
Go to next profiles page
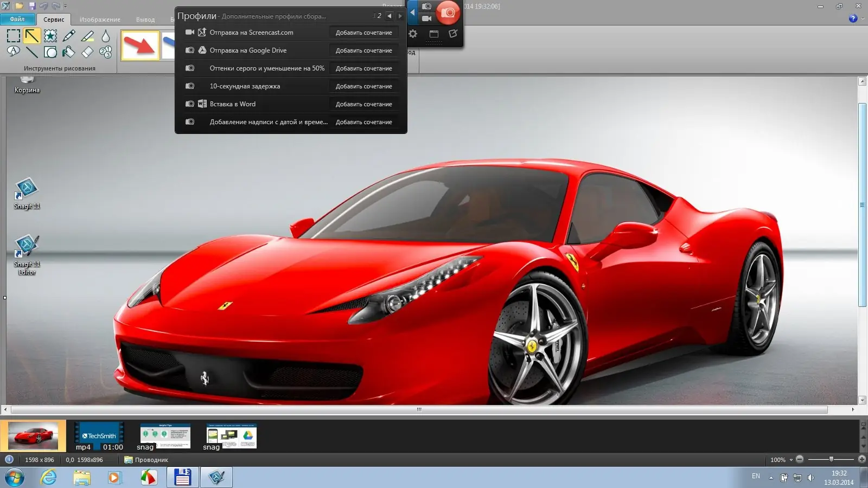[400, 16]
